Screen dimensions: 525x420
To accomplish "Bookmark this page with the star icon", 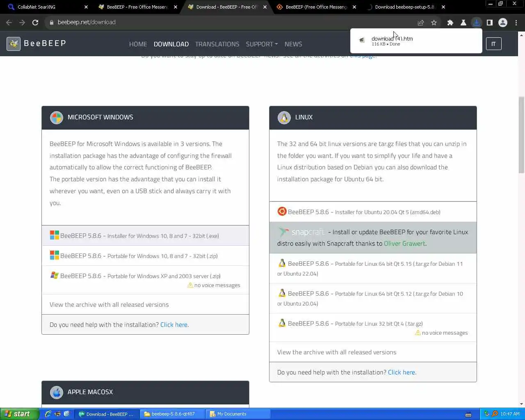I will [434, 23].
